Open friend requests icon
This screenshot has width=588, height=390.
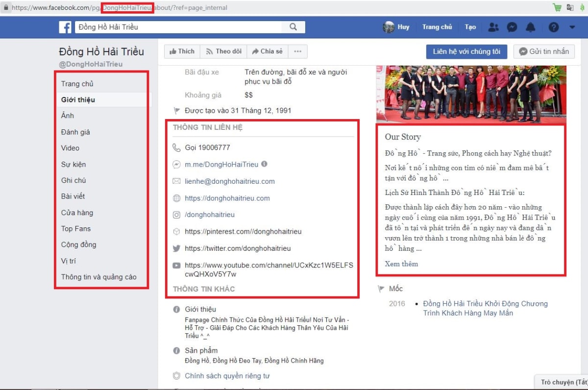[493, 27]
